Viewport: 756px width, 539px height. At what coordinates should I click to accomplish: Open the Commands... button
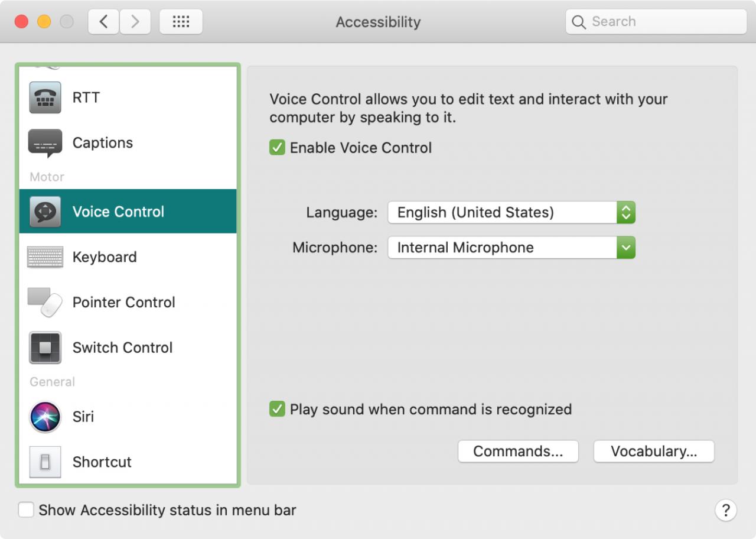tap(518, 452)
